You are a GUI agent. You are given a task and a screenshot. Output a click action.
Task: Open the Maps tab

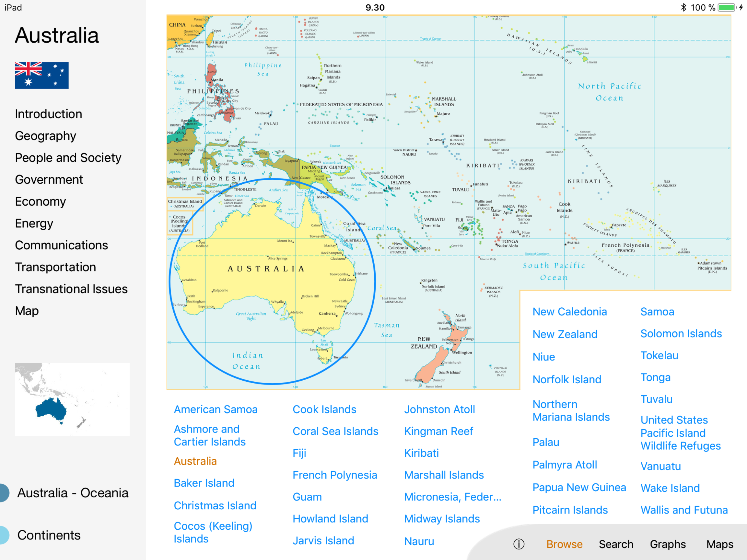click(x=720, y=544)
